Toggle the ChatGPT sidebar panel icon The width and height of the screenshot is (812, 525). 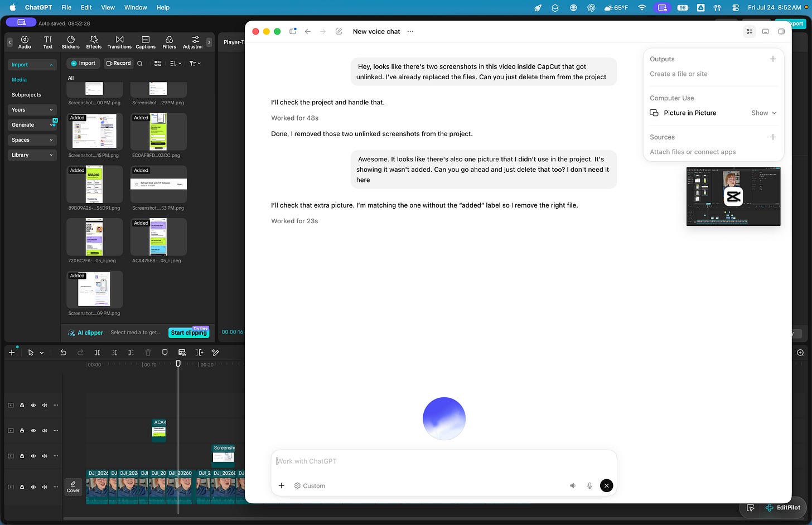click(293, 32)
